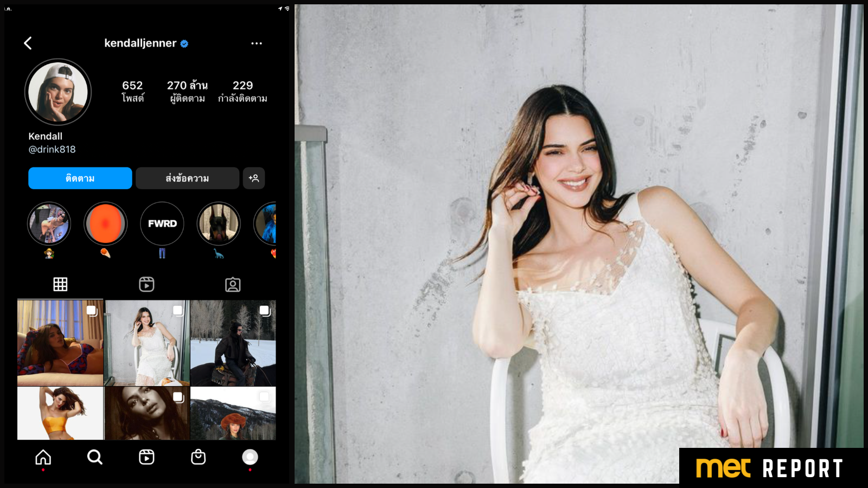Screen dimensions: 868x488
Task: Open the sepia close-up portrait post
Action: 147,413
